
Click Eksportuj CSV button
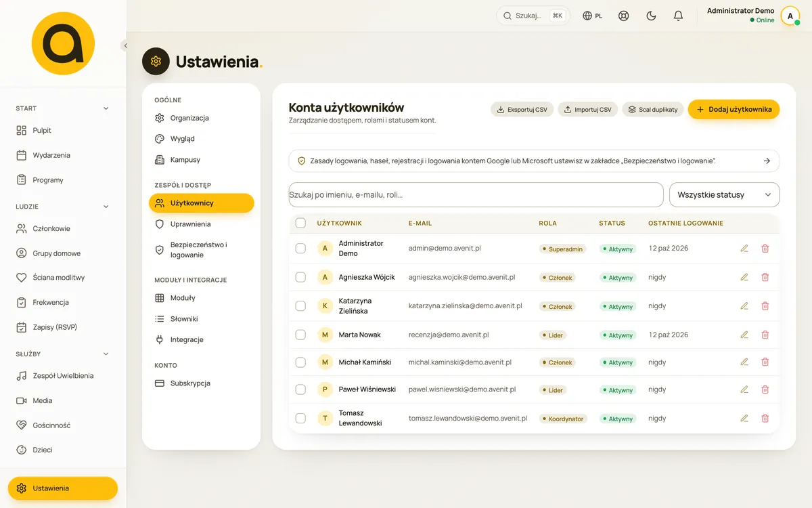(x=522, y=110)
